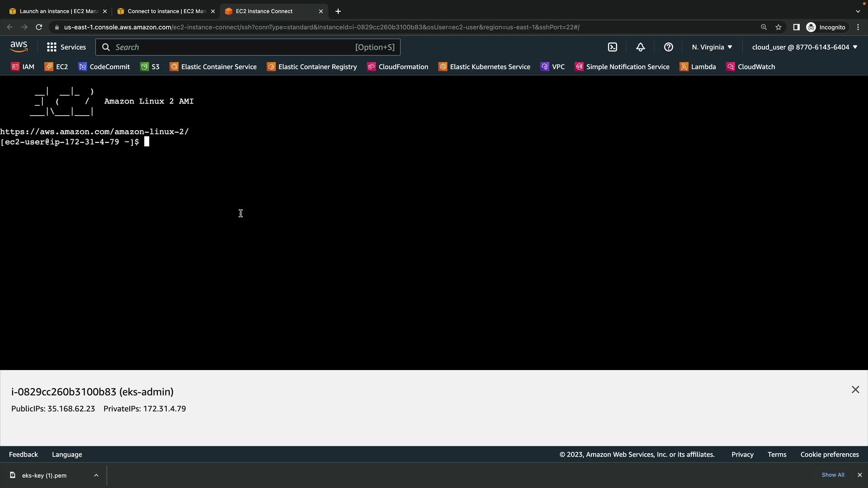Open the S3 favorites shortcut
The height and width of the screenshot is (488, 868).
point(150,67)
